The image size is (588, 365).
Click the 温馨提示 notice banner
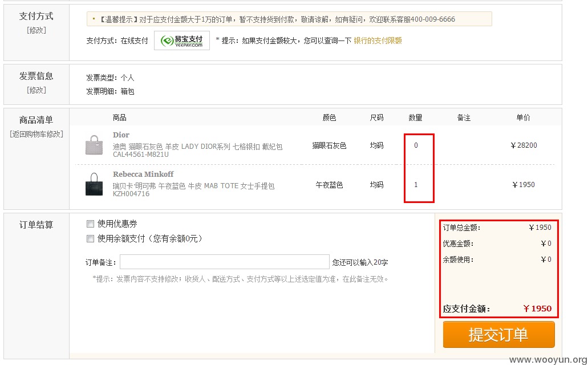point(289,19)
